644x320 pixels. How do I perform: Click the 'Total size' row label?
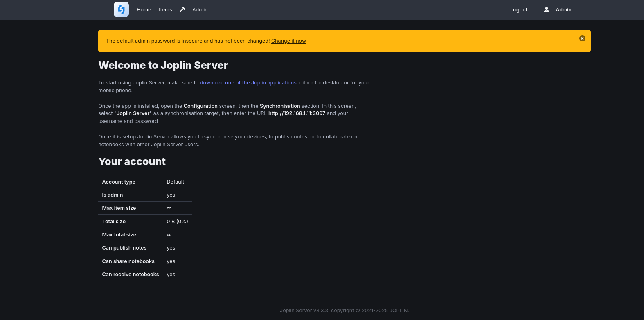pos(114,222)
